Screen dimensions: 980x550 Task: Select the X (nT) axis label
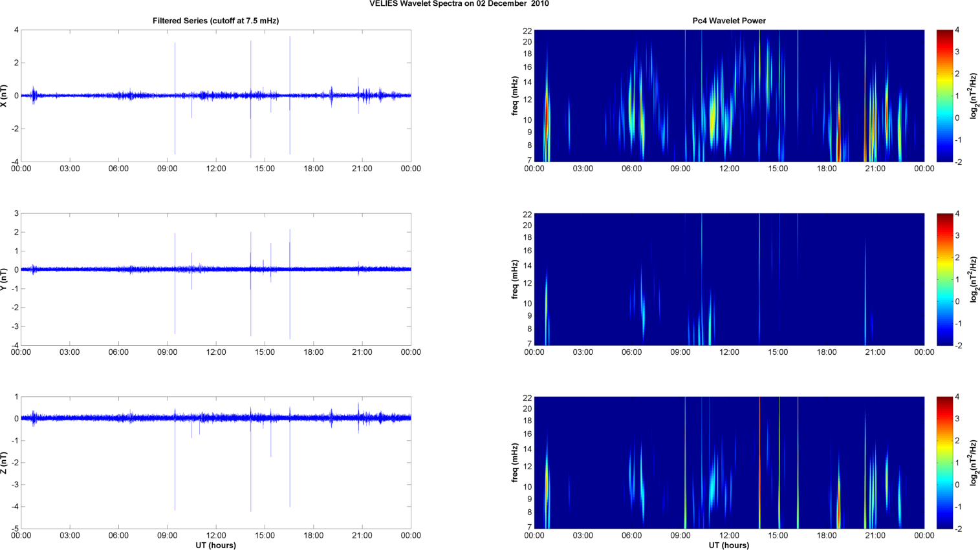(5, 96)
